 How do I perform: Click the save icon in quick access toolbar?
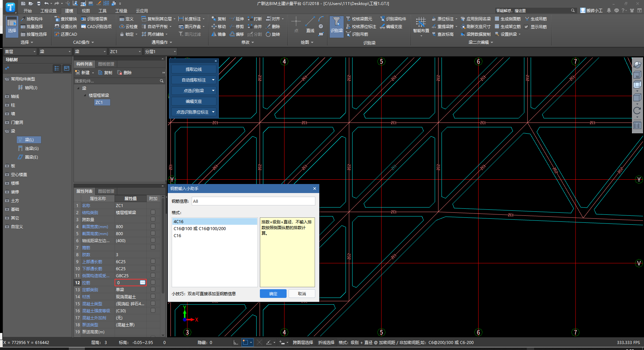click(x=39, y=3)
